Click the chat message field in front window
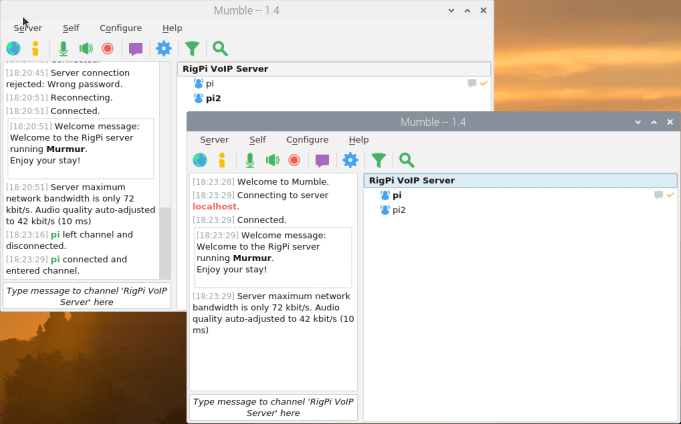681x424 pixels. pyautogui.click(x=273, y=407)
